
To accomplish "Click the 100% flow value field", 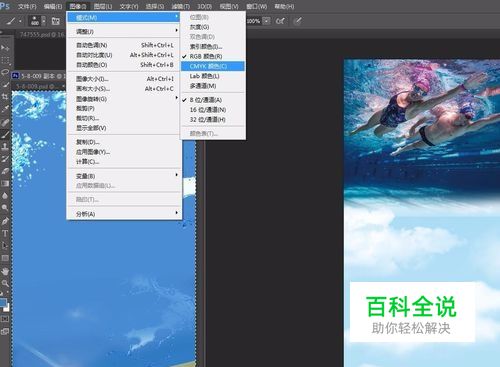I will click(254, 21).
